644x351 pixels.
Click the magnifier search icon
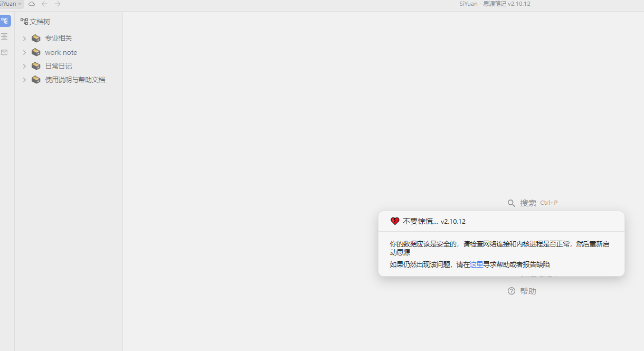click(512, 203)
